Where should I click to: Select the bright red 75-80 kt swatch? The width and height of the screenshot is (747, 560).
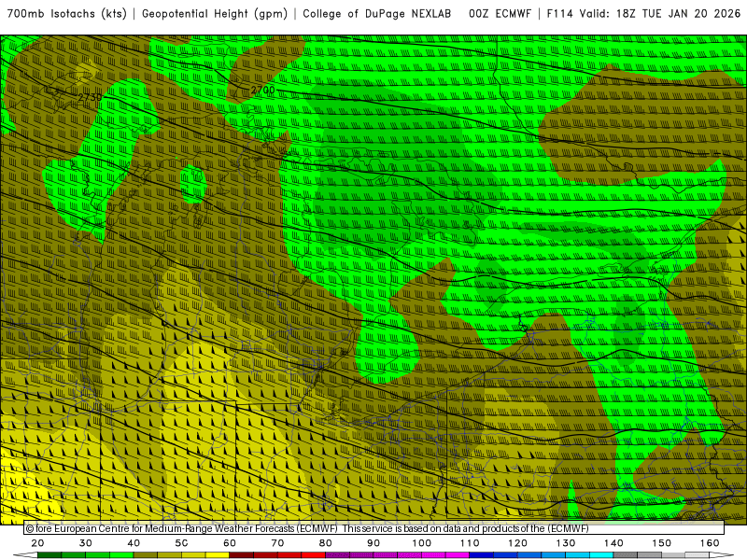314,555
